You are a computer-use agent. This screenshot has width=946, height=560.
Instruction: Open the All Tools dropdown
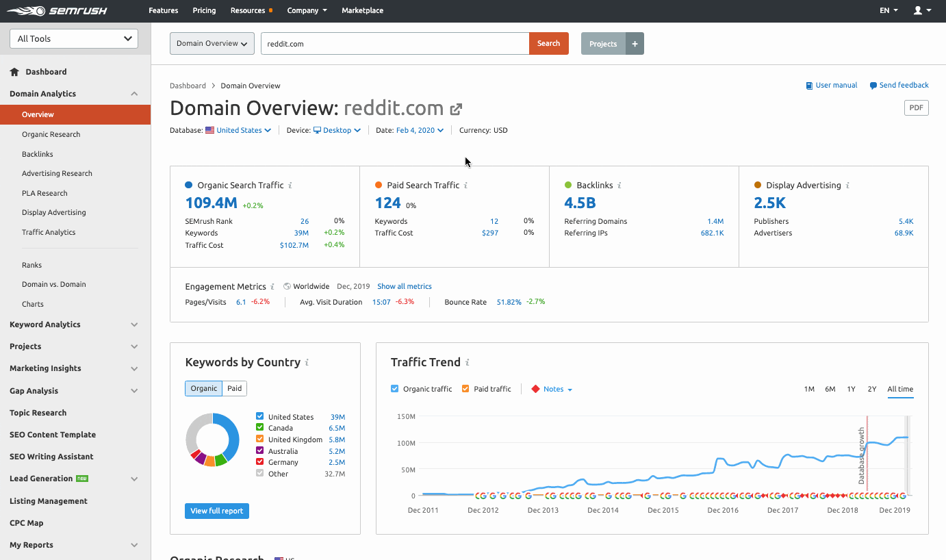[x=73, y=38]
